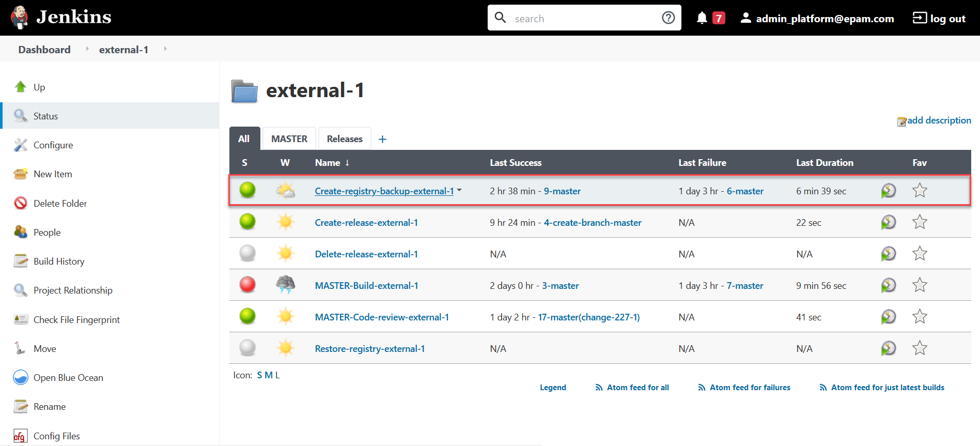The width and height of the screenshot is (980, 446).
Task: Favorite Delete-release-external-1 star
Action: (x=920, y=254)
